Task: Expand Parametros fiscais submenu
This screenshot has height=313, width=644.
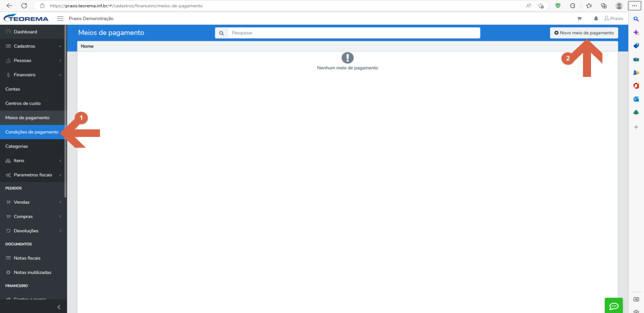Action: click(x=33, y=175)
